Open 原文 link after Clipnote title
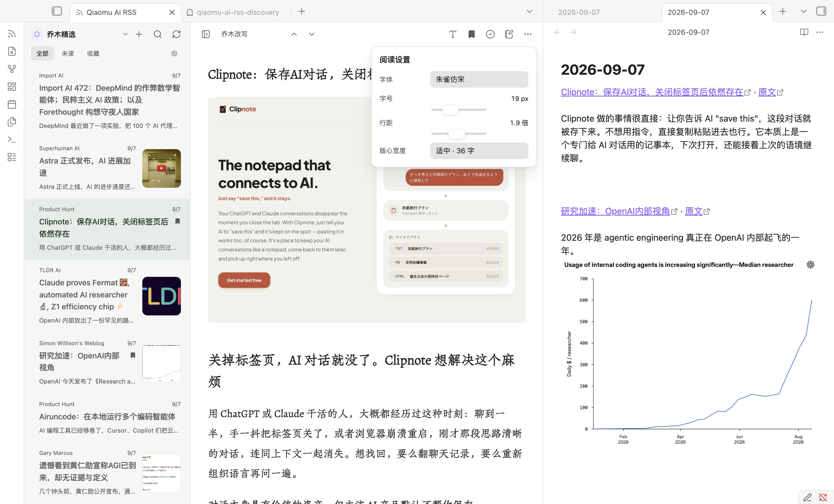Screen dimensions: 834x504 [x=767, y=92]
